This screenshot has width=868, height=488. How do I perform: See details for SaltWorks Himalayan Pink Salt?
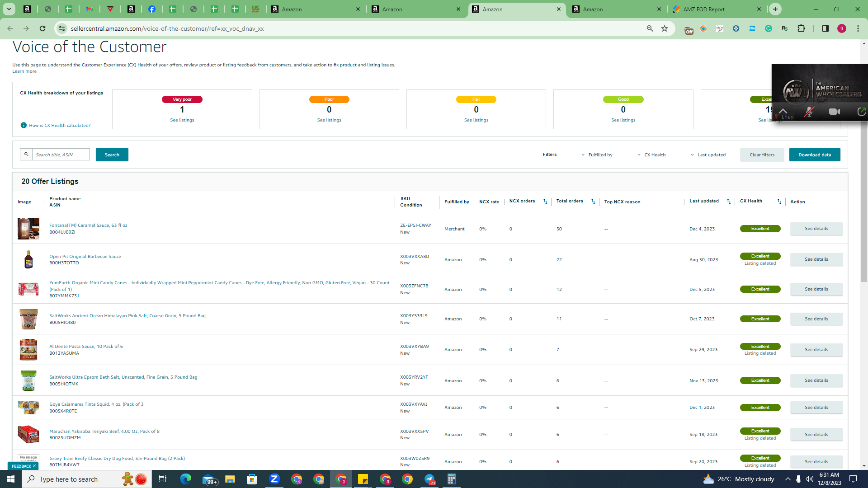click(816, 319)
